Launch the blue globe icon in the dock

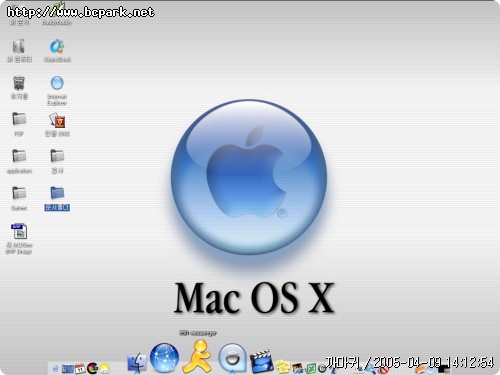click(164, 358)
